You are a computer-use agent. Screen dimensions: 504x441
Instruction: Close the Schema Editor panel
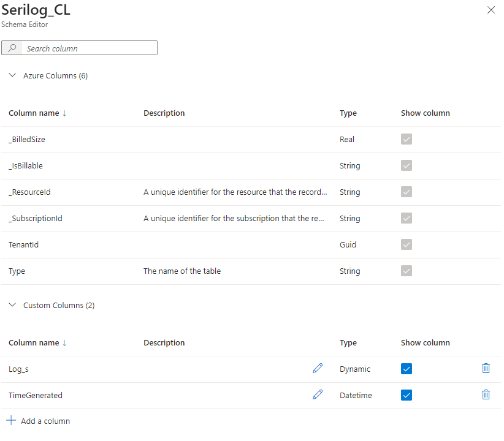(x=491, y=10)
